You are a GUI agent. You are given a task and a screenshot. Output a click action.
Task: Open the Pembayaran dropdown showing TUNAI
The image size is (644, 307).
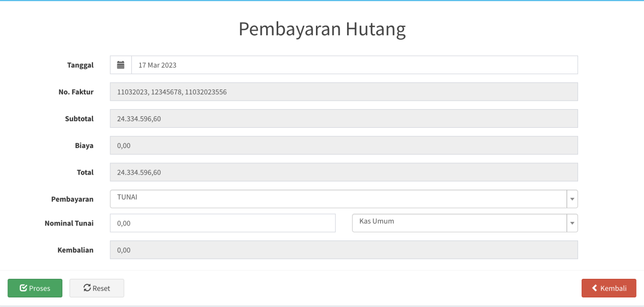tap(338, 199)
